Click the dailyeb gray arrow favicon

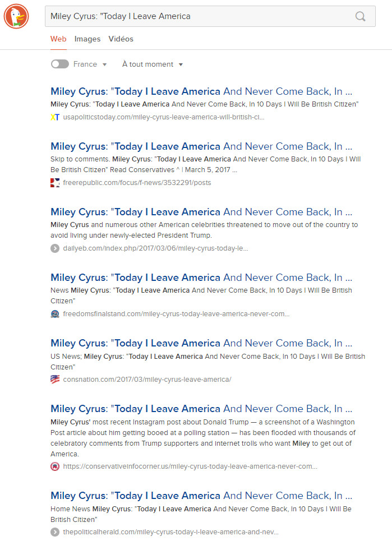coord(55,248)
